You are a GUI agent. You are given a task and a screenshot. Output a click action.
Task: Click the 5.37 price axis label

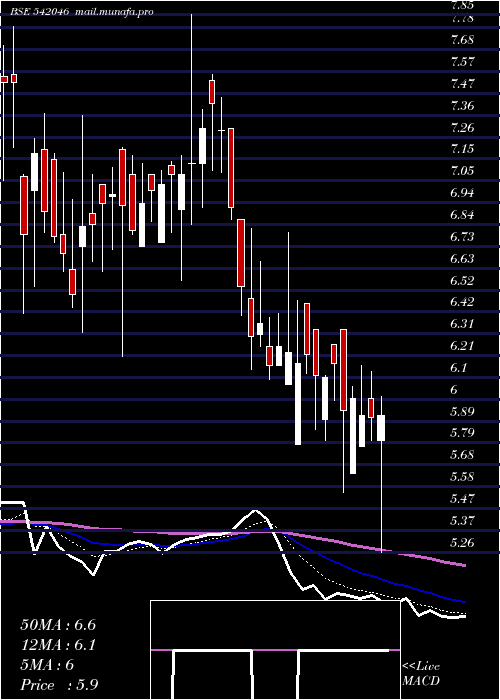[x=462, y=521]
